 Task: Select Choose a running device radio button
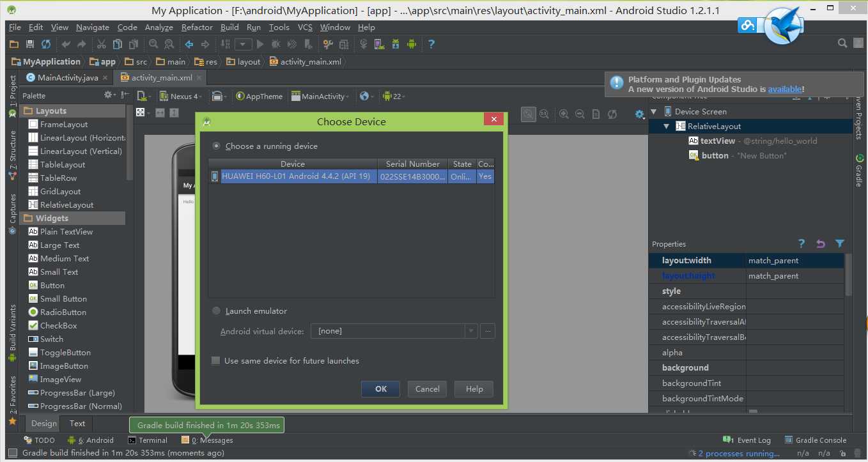click(x=217, y=146)
